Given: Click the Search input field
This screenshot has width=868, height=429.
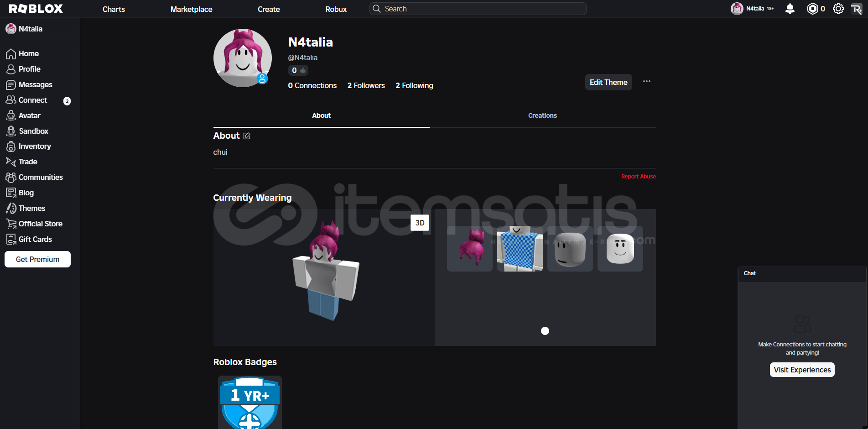Looking at the screenshot, I should point(478,9).
